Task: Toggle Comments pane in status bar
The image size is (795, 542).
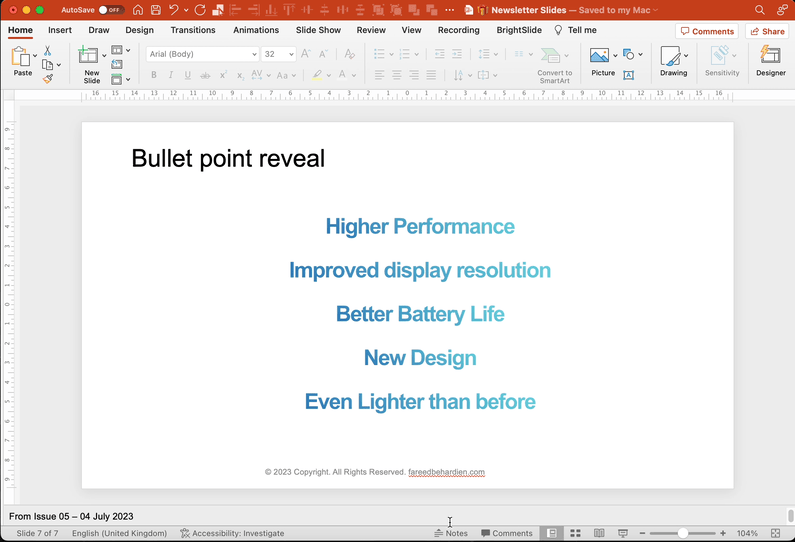Action: (x=507, y=533)
